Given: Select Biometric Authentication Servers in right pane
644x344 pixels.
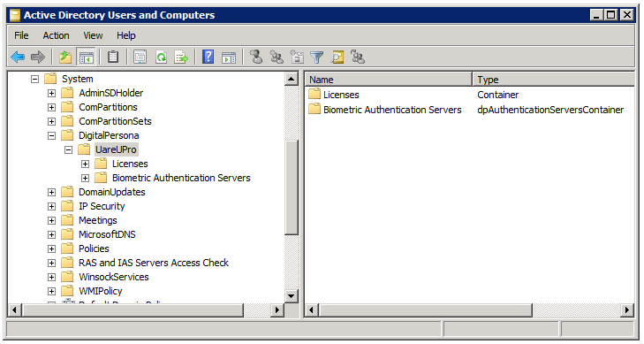Looking at the screenshot, I should click(392, 111).
